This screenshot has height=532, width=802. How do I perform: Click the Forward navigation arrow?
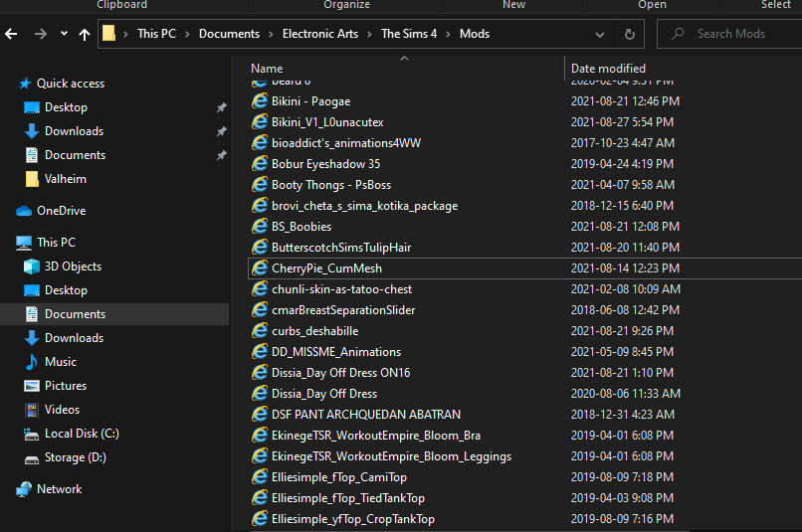[x=41, y=34]
